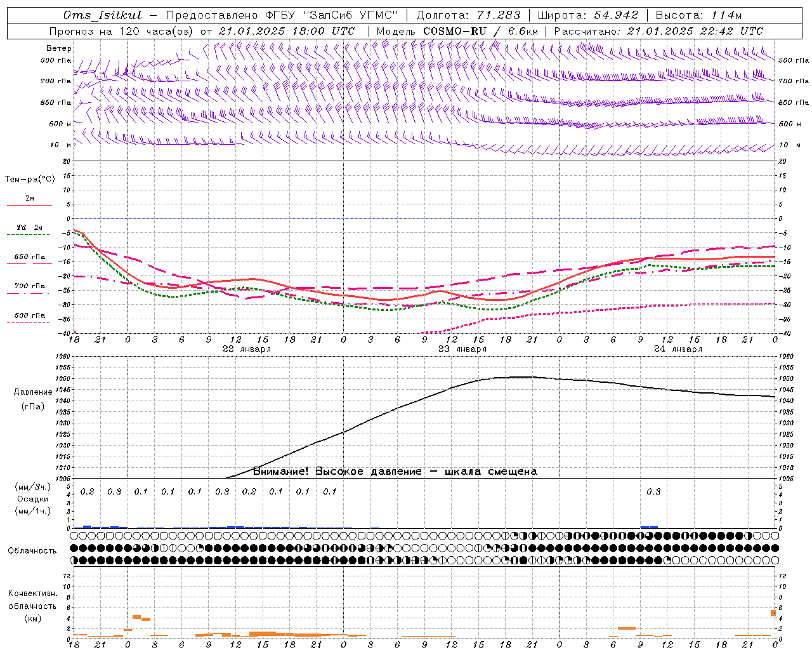Click the warning Внимание! Высокое давление

337,471
